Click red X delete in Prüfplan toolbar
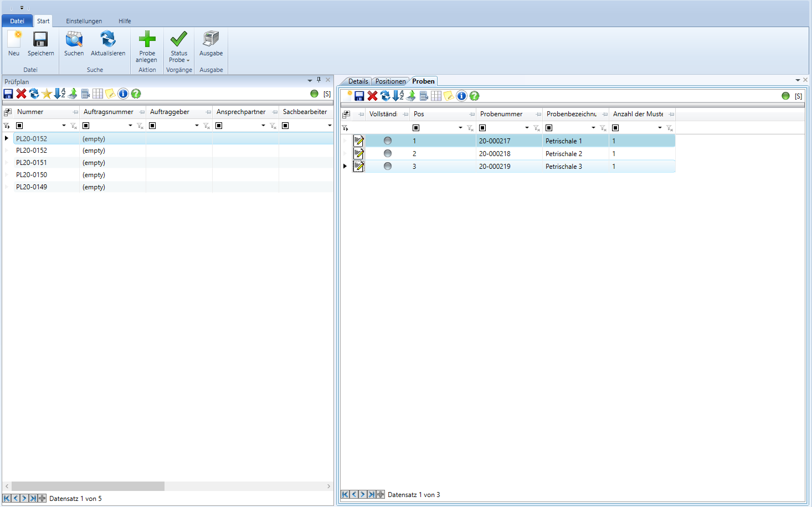This screenshot has width=812, height=507. (21, 94)
